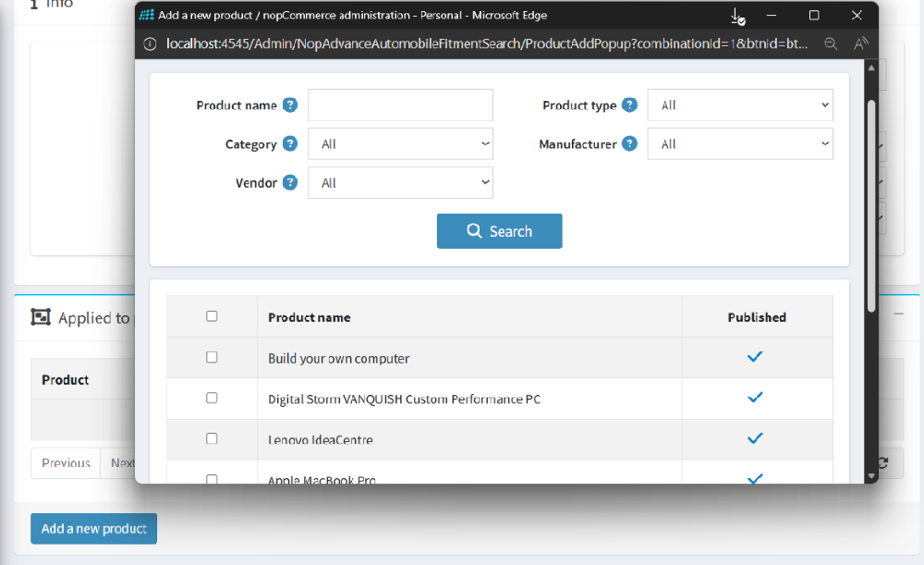Focus the Product name text field
The width and height of the screenshot is (924, 565).
coord(400,105)
